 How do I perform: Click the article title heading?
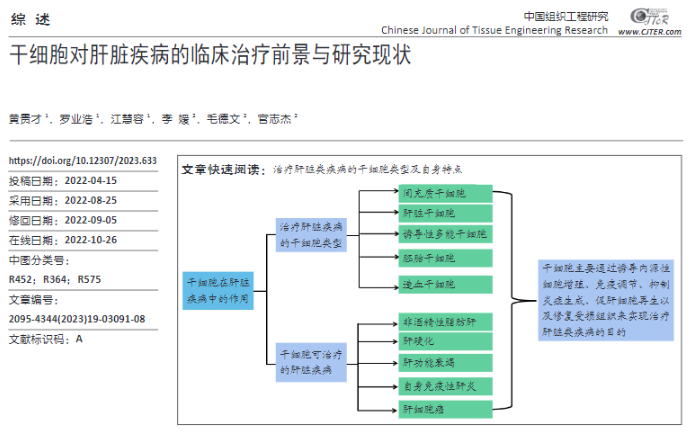point(210,55)
